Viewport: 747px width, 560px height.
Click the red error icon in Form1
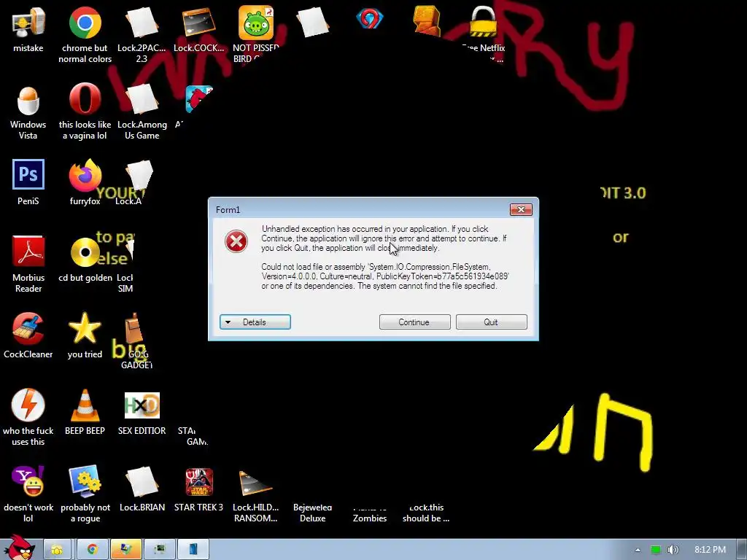point(236,241)
